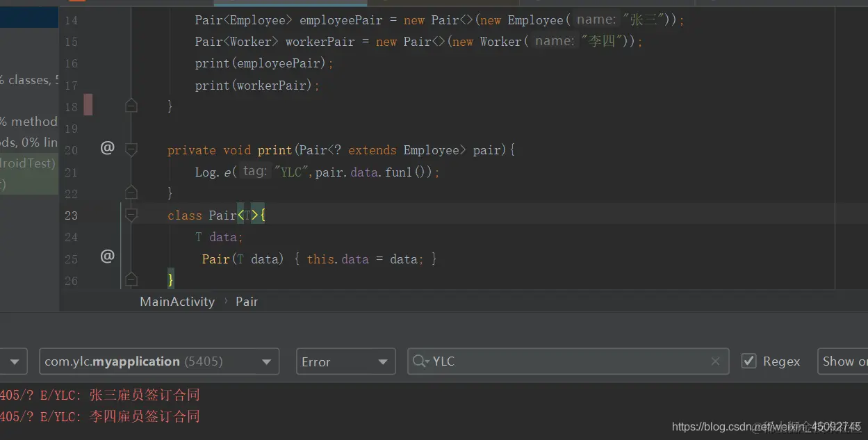The height and width of the screenshot is (440, 868).
Task: Select MainActivity in the breadcrumb bar
Action: tap(177, 302)
